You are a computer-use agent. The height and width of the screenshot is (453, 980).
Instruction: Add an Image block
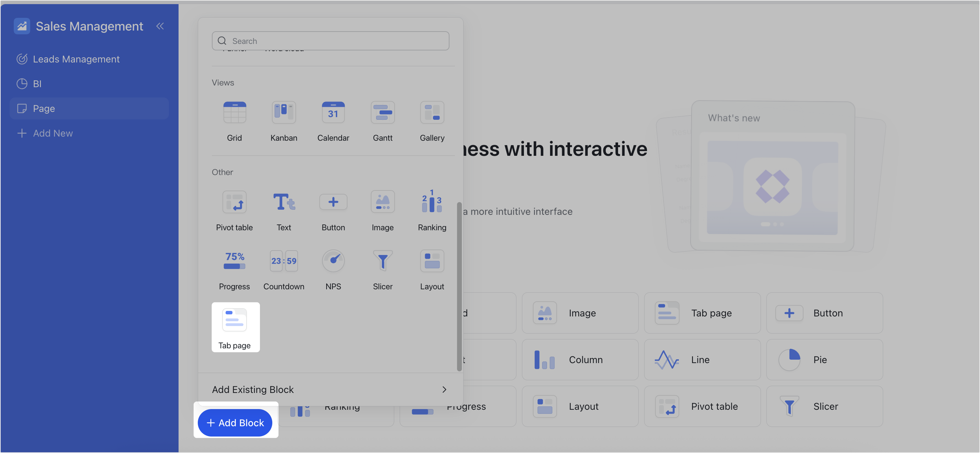pyautogui.click(x=383, y=210)
